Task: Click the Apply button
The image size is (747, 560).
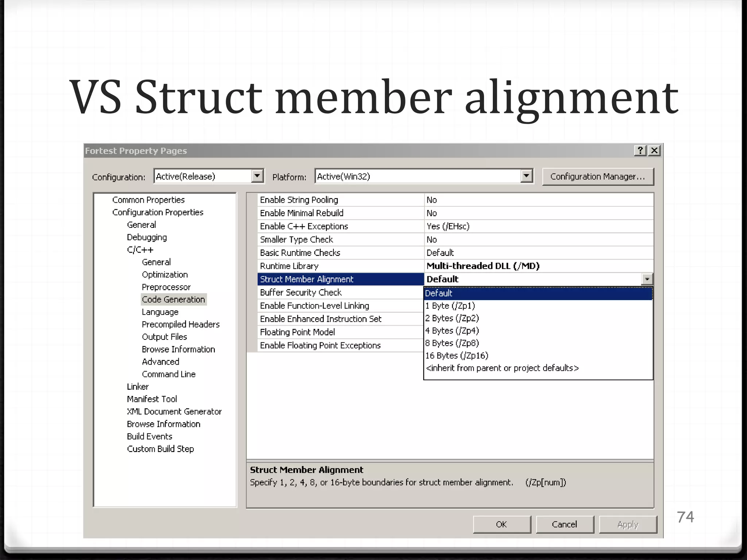Action: coord(628,524)
